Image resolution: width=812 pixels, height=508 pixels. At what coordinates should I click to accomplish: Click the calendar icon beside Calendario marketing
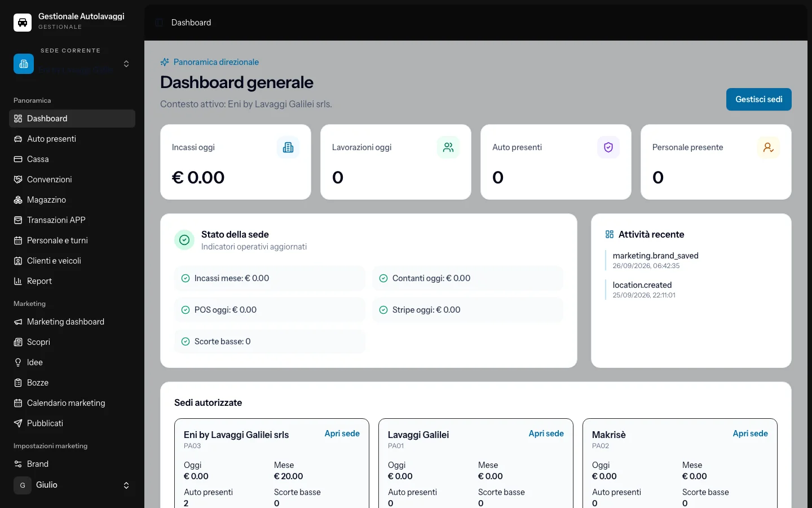(x=18, y=403)
